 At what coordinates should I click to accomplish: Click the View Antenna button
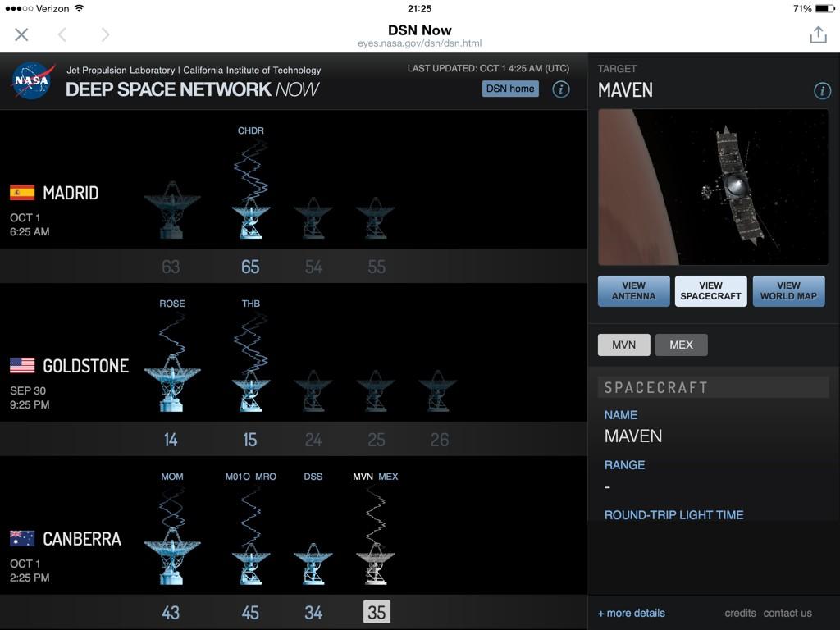[634, 291]
